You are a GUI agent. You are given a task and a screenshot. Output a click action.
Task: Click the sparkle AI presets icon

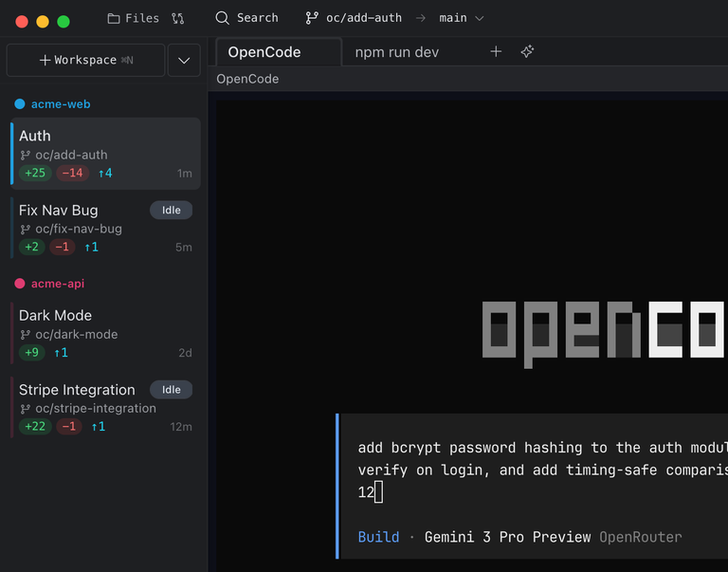(x=527, y=51)
